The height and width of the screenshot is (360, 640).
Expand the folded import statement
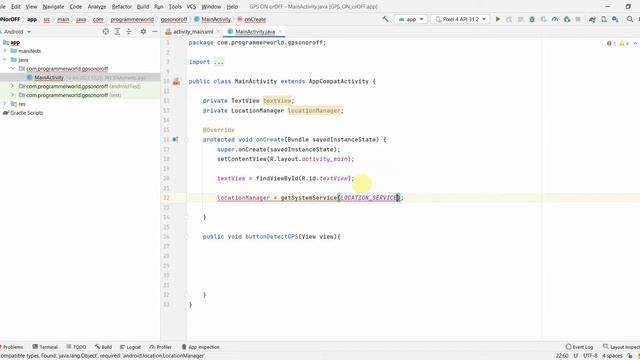219,62
